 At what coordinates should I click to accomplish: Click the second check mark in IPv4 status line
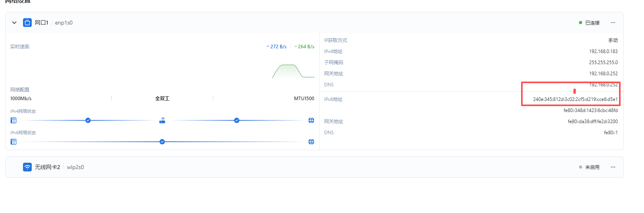237,120
